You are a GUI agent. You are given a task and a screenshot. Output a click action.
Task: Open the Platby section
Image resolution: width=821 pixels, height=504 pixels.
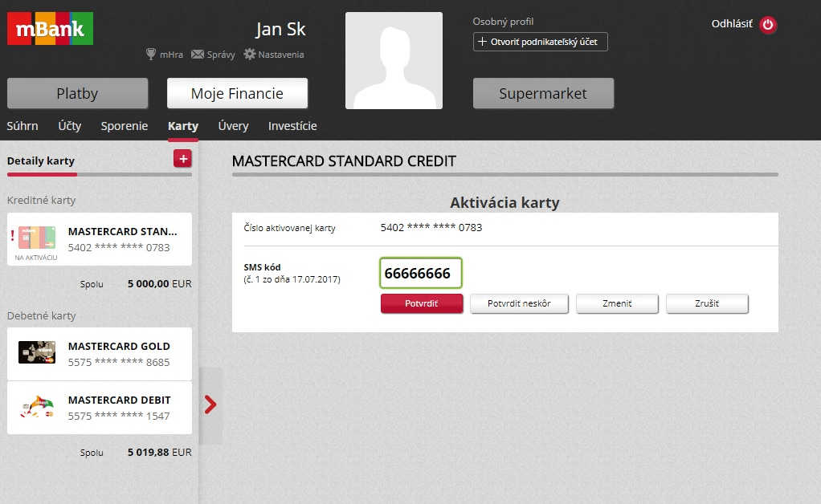[x=77, y=93]
